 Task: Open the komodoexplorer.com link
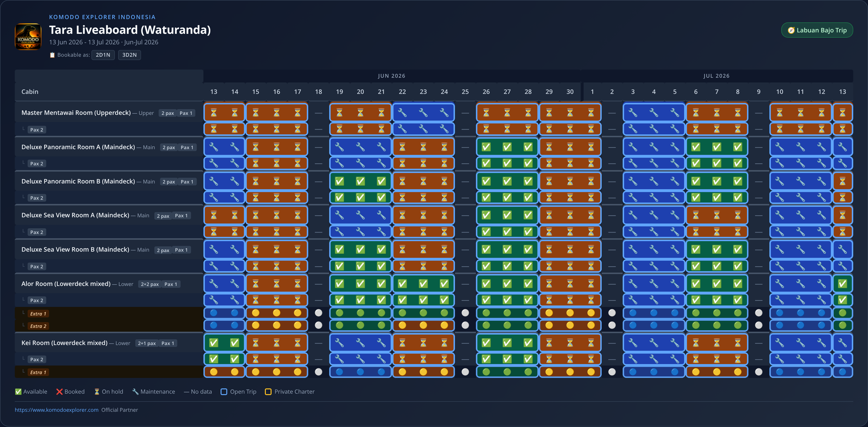click(57, 410)
